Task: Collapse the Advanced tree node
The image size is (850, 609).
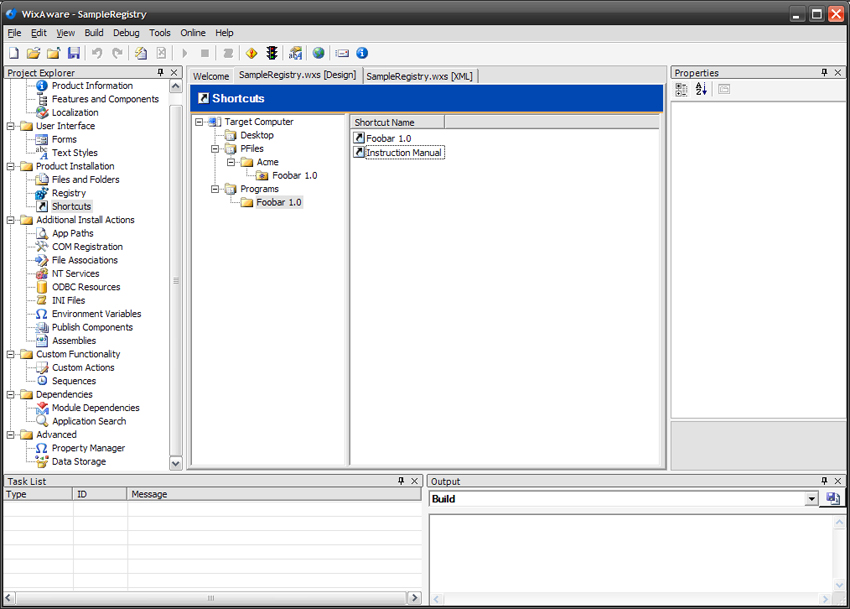Action: [10, 434]
